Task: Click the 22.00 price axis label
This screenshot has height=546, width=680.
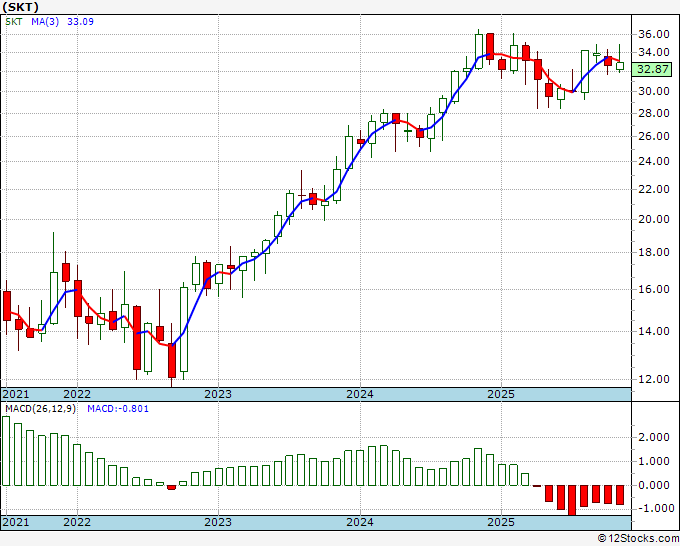Action: (x=653, y=189)
